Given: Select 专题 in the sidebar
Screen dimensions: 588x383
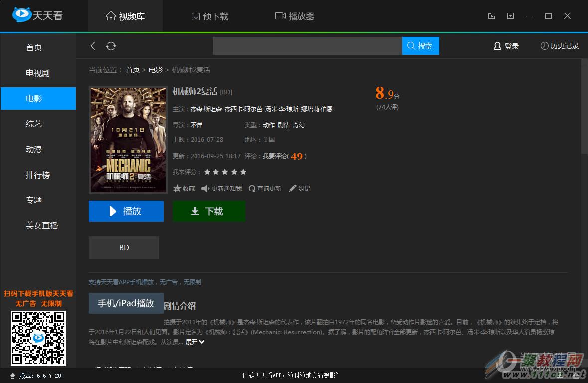Looking at the screenshot, I should (38, 200).
